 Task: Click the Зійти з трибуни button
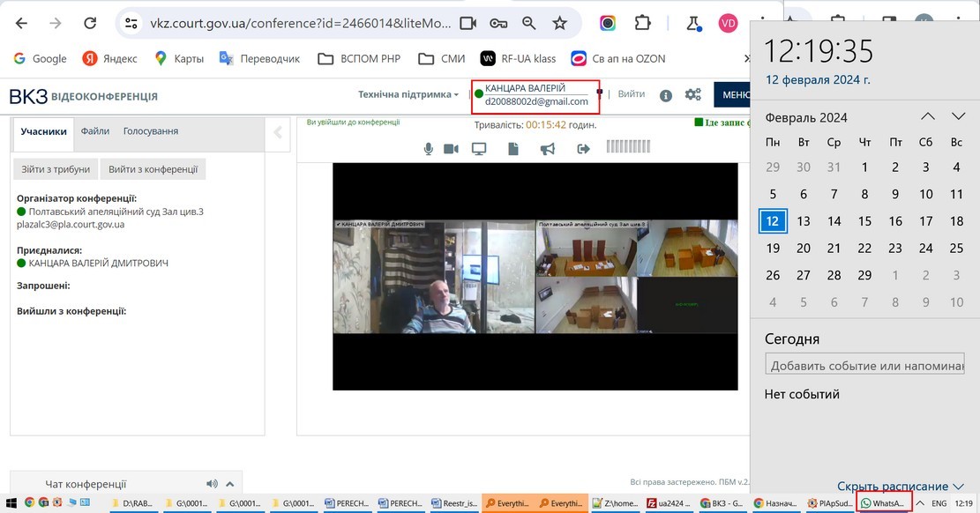56,169
